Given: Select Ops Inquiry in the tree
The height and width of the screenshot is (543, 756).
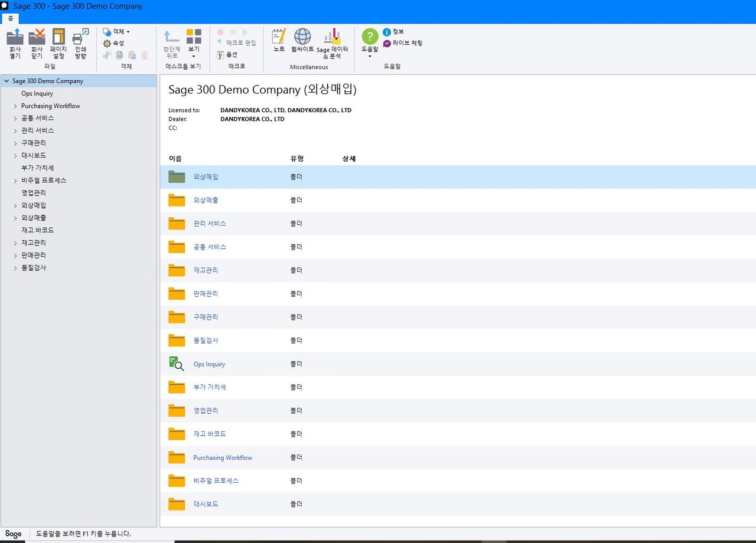Looking at the screenshot, I should (37, 93).
